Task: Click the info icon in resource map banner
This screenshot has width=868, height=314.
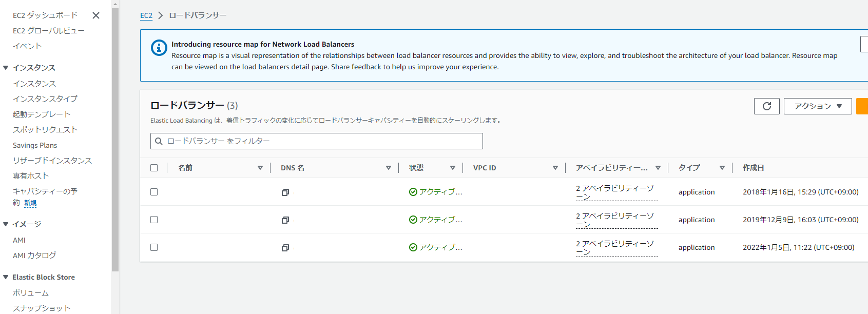Action: (x=159, y=48)
